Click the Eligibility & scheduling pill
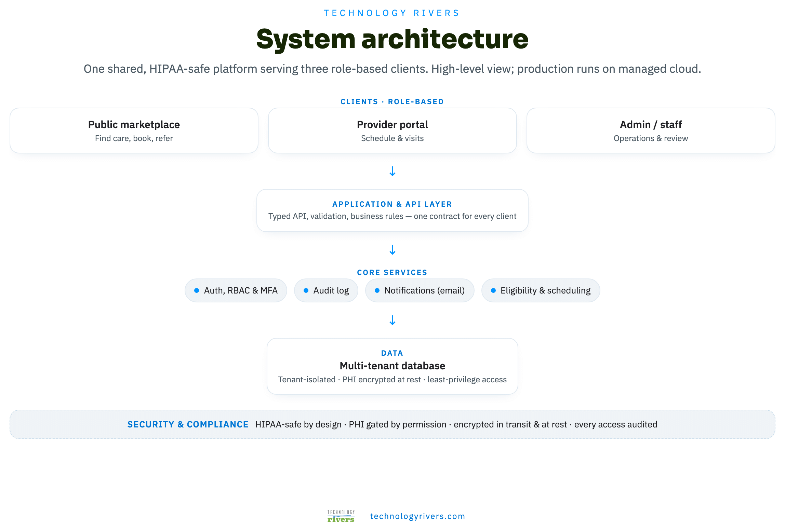785x532 pixels. [x=541, y=290]
